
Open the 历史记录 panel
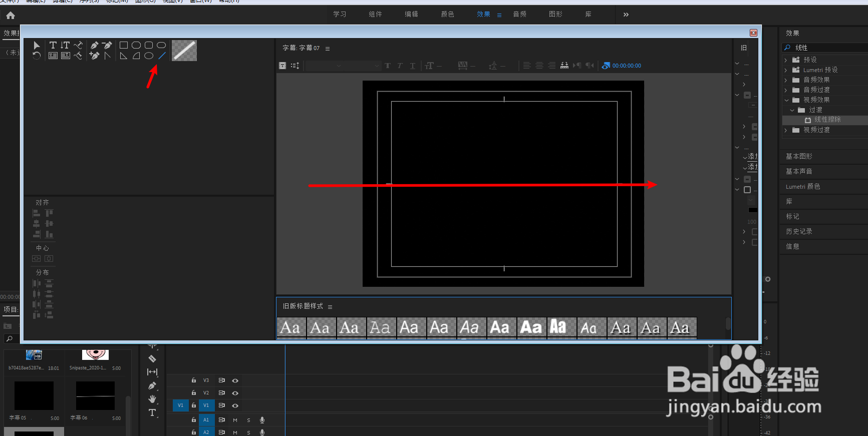799,231
